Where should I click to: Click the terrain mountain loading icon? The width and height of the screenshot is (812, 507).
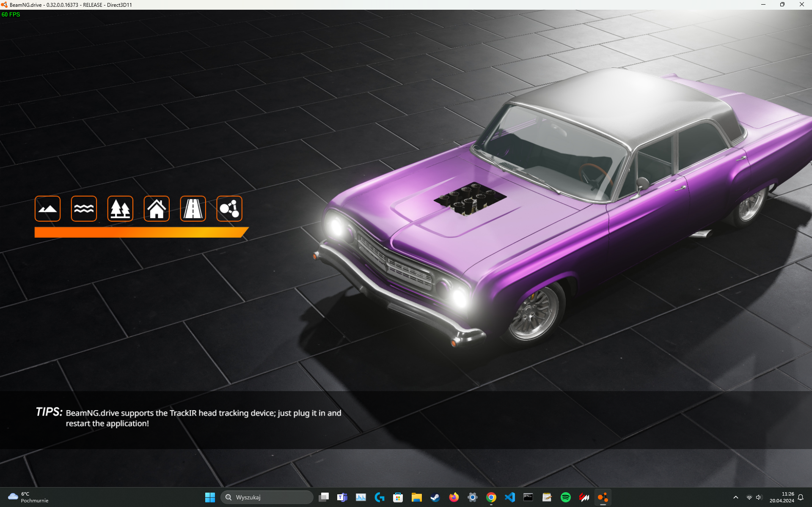[47, 208]
